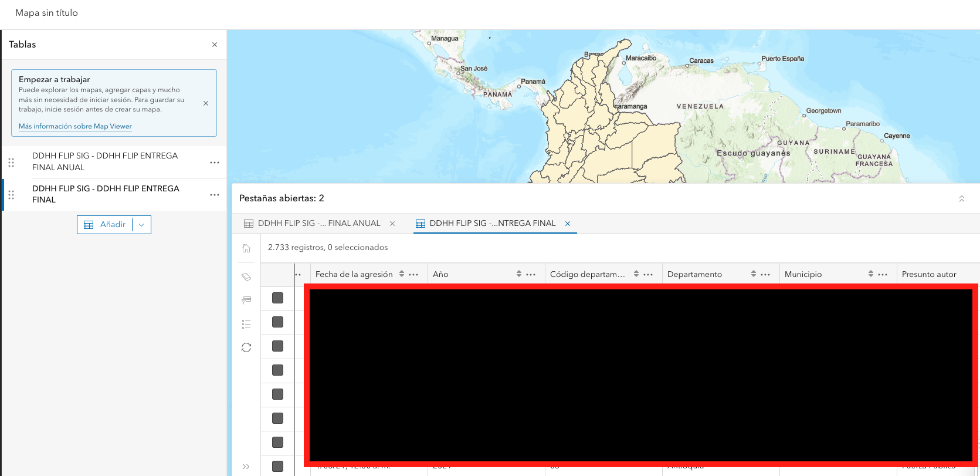Click Managua on the map
This screenshot has height=476, width=980.
pyautogui.click(x=445, y=39)
